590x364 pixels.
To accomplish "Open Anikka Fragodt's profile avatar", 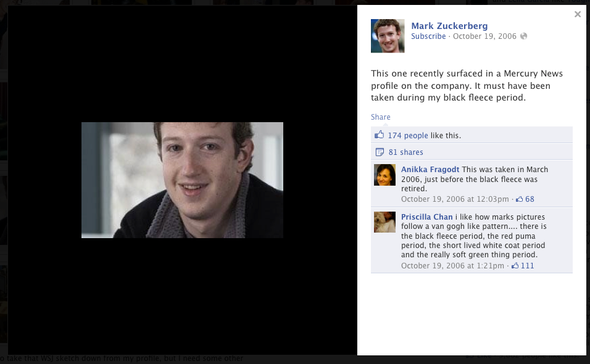I will pos(385,175).
